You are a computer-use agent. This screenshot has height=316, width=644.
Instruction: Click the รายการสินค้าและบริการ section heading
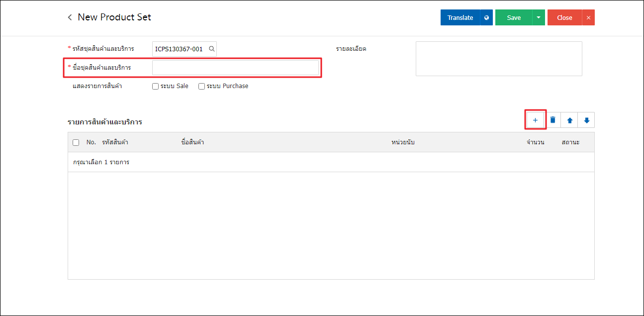105,121
